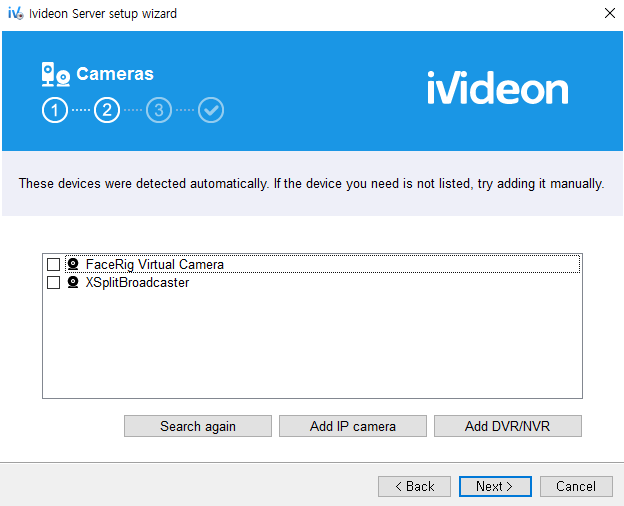Screen dimensions: 624x506
Task: Click the step 1 circle indicator
Action: click(x=55, y=110)
